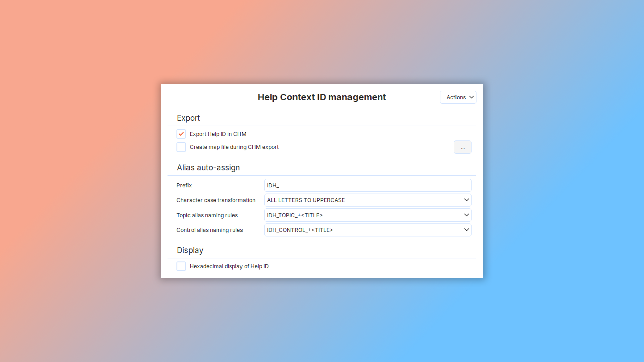Image resolution: width=644 pixels, height=362 pixels.
Task: Click the ellipsis browse button
Action: (x=462, y=147)
